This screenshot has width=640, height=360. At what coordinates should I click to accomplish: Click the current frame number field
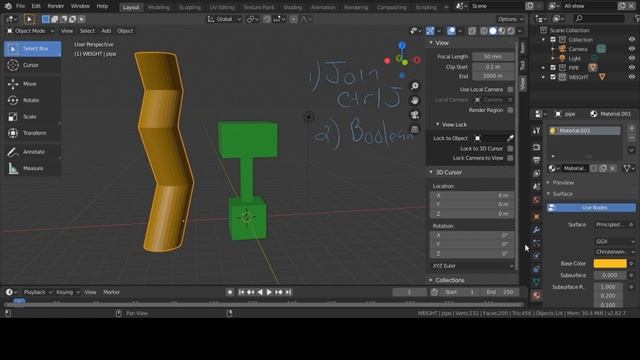click(409, 292)
